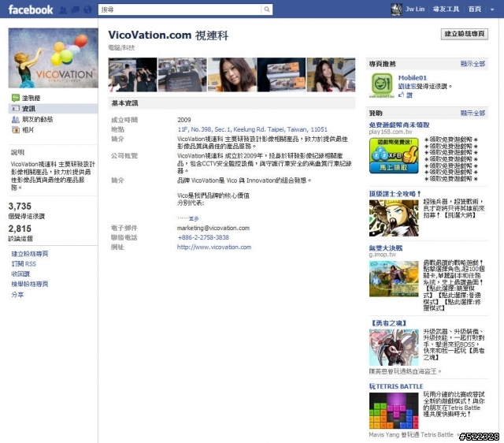This screenshot has height=443, width=504.
Task: Open Jw Lin profile avatar
Action: pos(396,9)
